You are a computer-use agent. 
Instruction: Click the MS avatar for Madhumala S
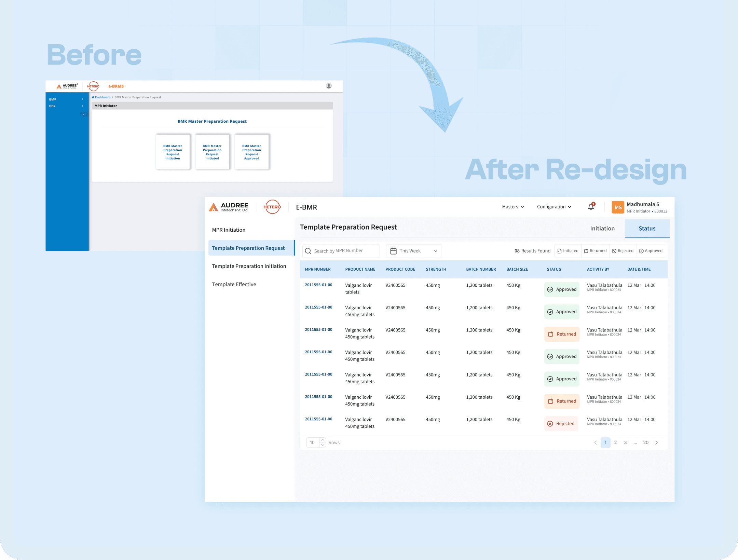pos(618,207)
